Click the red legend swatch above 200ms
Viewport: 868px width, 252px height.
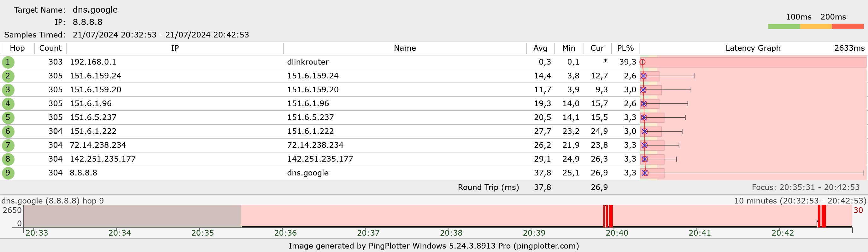click(848, 26)
